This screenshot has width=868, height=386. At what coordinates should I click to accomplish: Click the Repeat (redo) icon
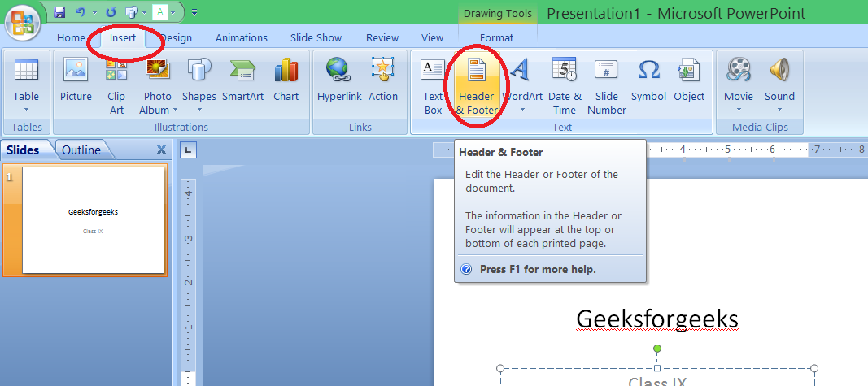coord(110,11)
